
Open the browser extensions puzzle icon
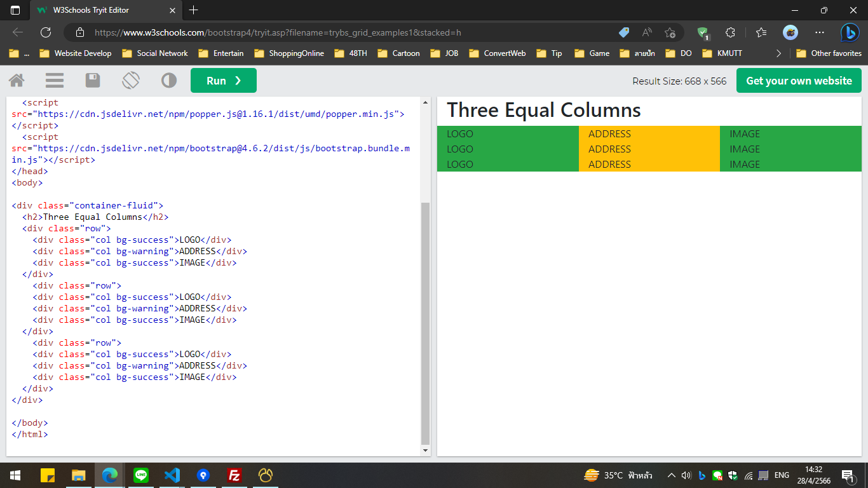click(x=730, y=32)
